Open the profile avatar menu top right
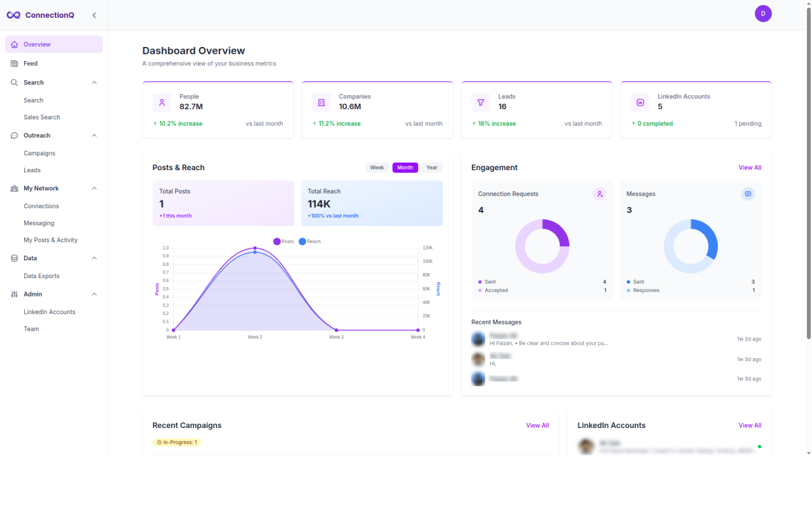 point(763,13)
